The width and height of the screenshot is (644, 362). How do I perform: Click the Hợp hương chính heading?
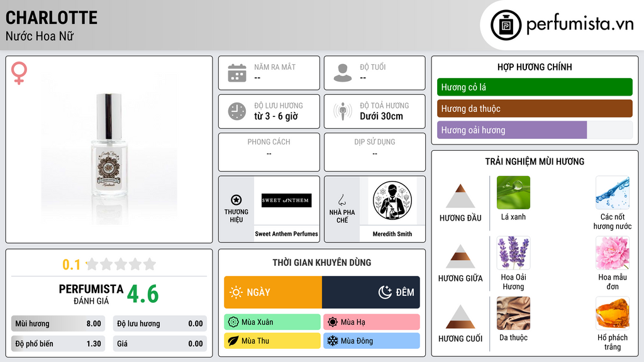[x=535, y=67]
